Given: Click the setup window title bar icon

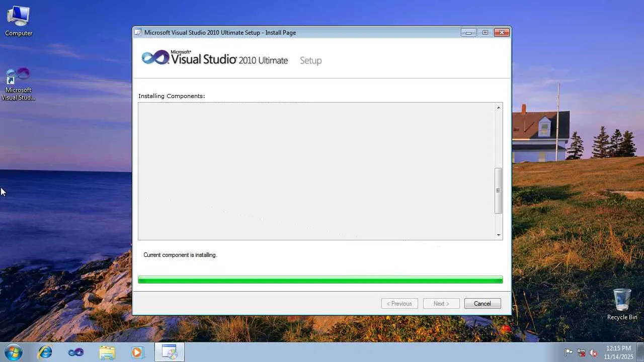Looking at the screenshot, I should point(138,33).
